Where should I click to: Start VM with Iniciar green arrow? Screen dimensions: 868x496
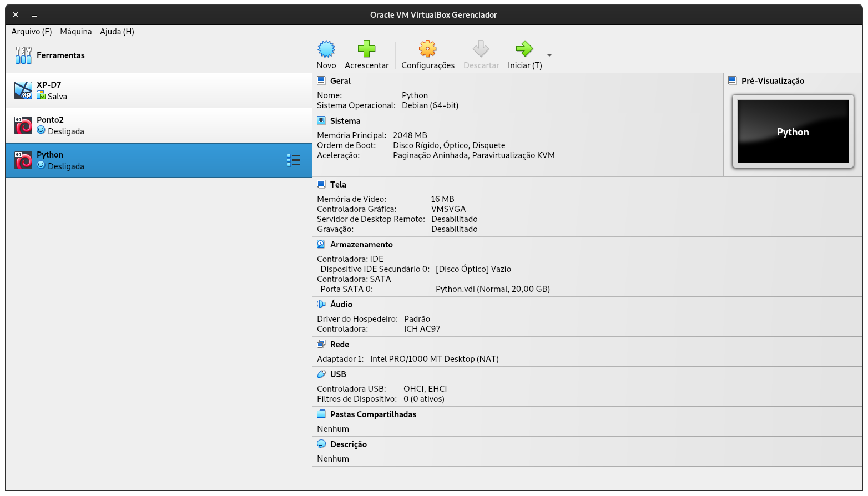tap(524, 49)
